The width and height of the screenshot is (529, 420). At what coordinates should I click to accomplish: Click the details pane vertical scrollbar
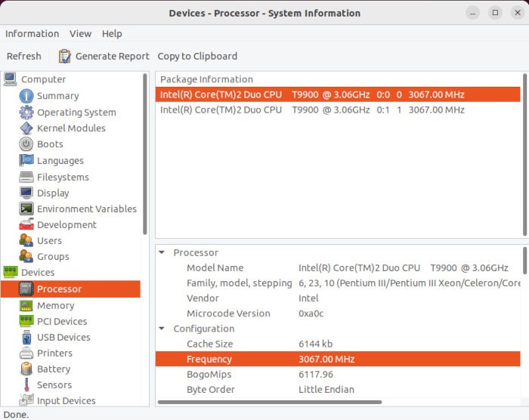point(524,261)
